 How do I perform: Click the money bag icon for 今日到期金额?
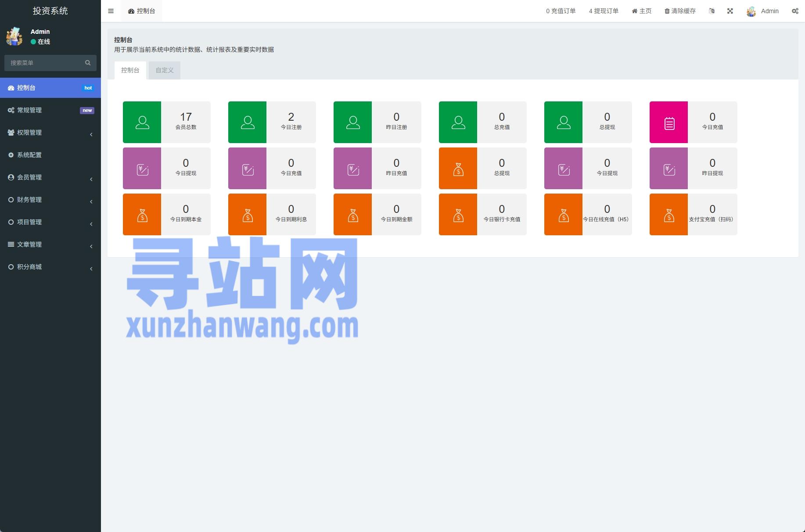(352, 214)
